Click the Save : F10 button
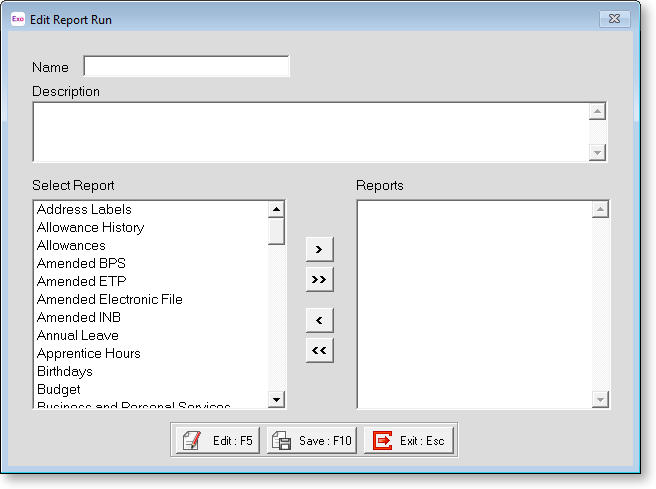The image size is (656, 489). [312, 440]
